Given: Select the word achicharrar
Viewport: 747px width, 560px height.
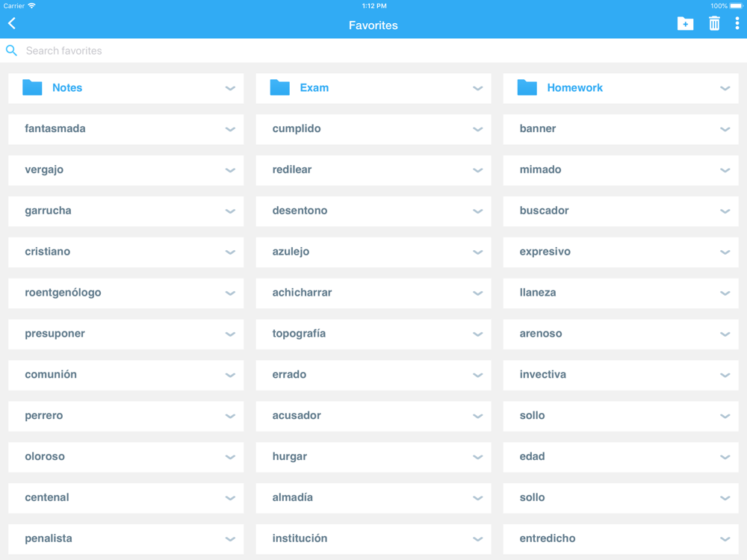Looking at the screenshot, I should point(302,293).
